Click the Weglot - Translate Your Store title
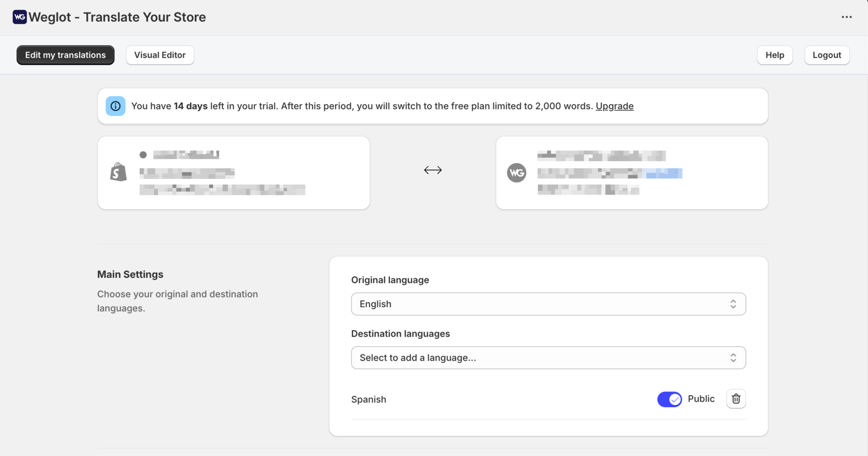This screenshot has width=868, height=456. click(117, 17)
